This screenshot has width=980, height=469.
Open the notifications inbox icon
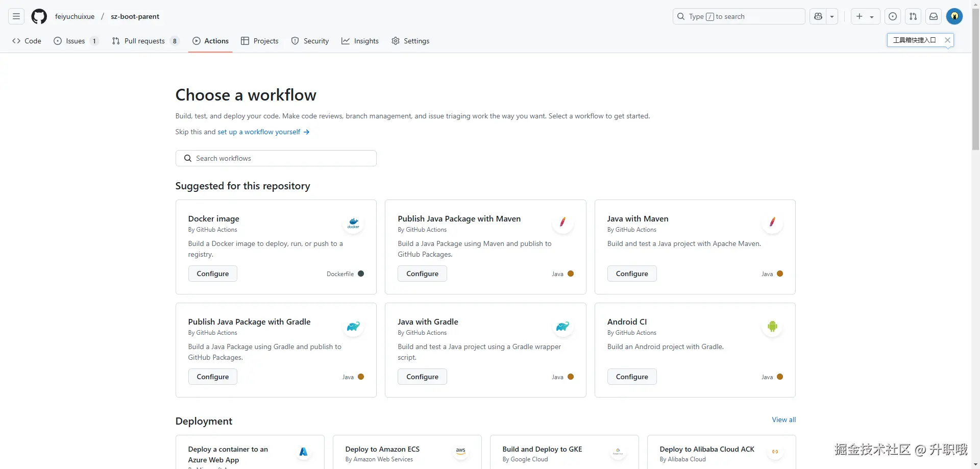point(934,16)
